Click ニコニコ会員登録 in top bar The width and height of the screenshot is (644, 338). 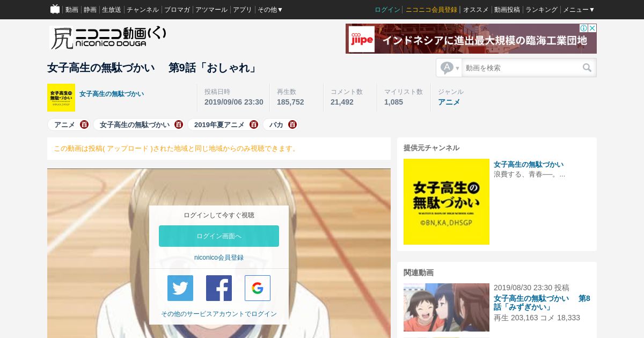click(431, 10)
